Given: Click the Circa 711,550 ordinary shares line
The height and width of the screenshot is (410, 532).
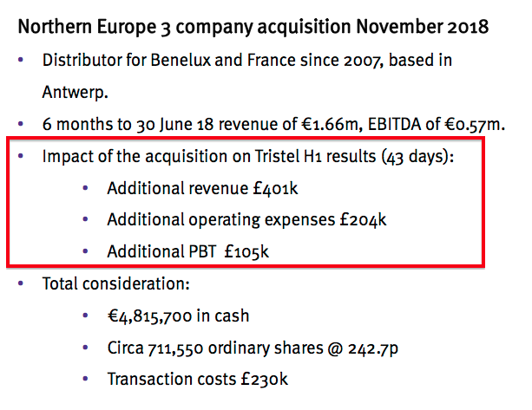Looking at the screenshot, I should coord(253,348).
